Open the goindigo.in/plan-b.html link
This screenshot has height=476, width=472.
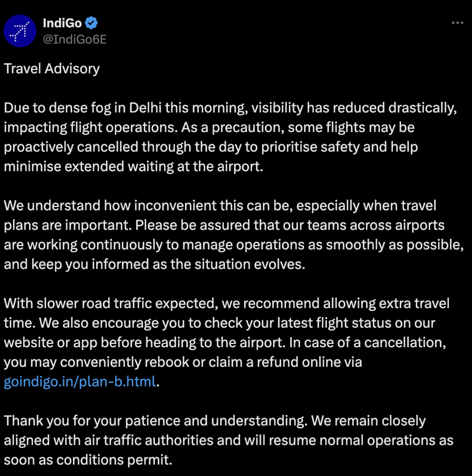79,382
